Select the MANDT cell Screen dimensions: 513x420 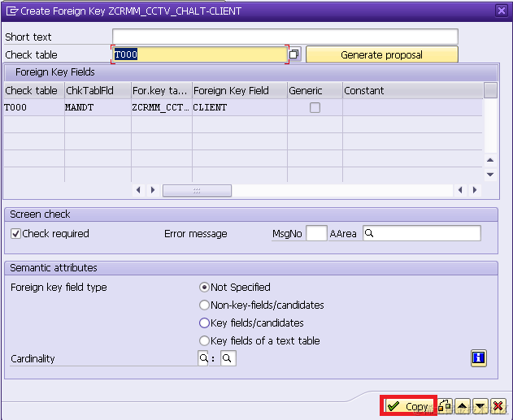(x=98, y=107)
